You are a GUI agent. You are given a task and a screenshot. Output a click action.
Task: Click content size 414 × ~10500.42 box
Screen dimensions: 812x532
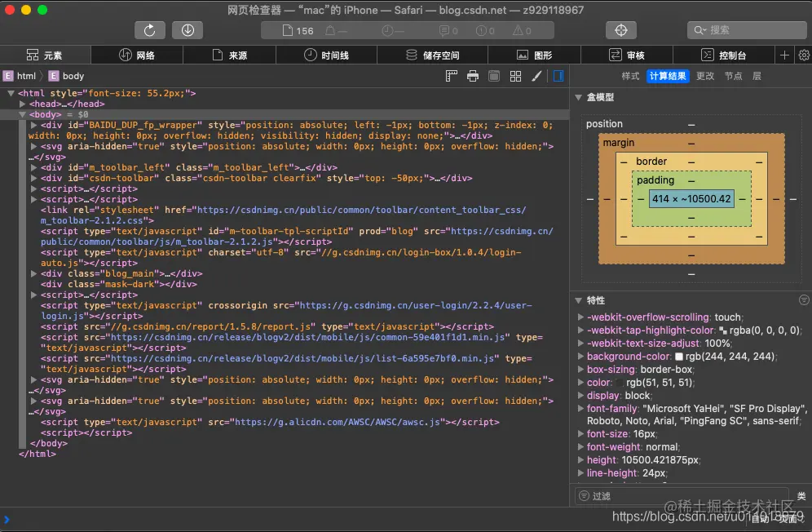(691, 198)
